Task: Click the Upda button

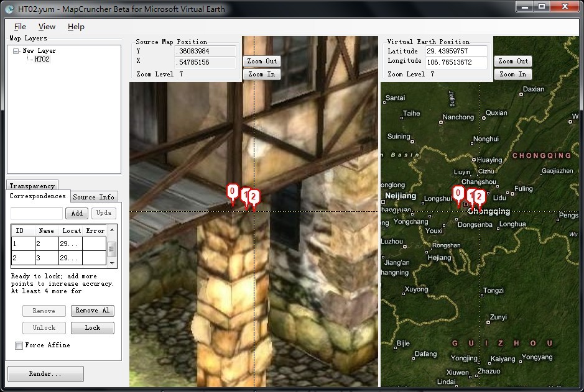Action: [103, 212]
